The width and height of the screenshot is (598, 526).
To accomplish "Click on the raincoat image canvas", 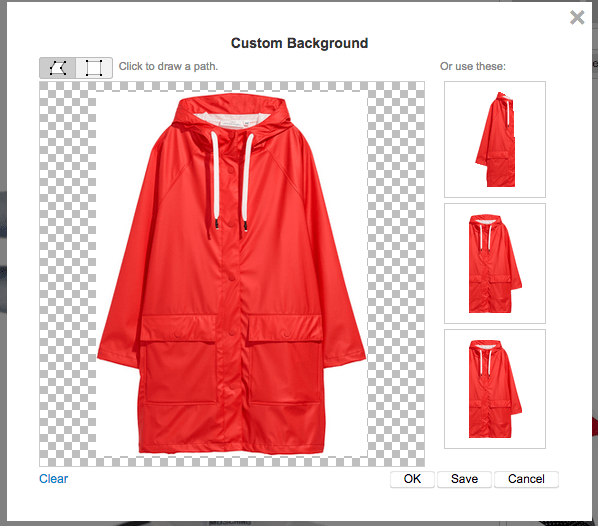I will point(232,273).
